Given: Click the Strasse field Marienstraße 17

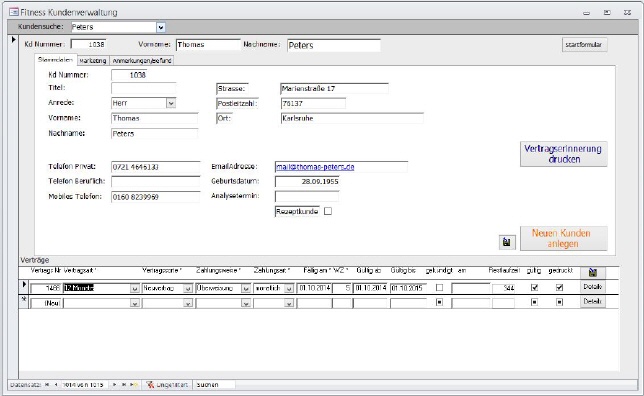Looking at the screenshot, I should point(334,88).
